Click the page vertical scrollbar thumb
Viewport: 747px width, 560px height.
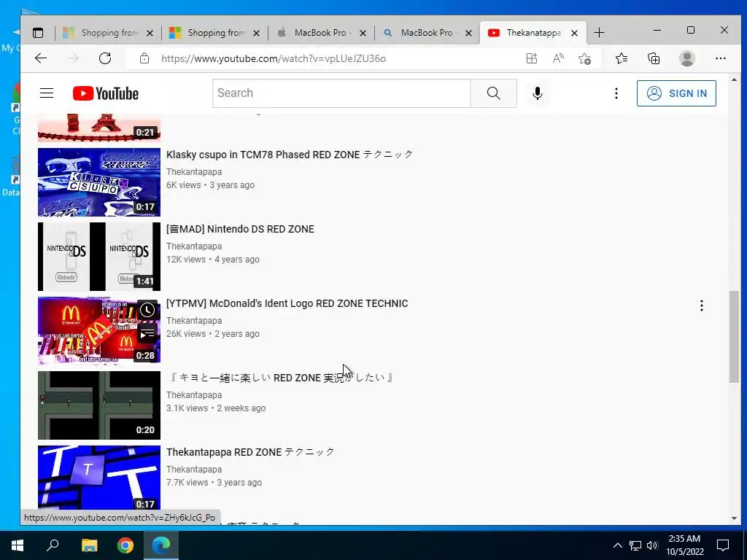tap(734, 336)
